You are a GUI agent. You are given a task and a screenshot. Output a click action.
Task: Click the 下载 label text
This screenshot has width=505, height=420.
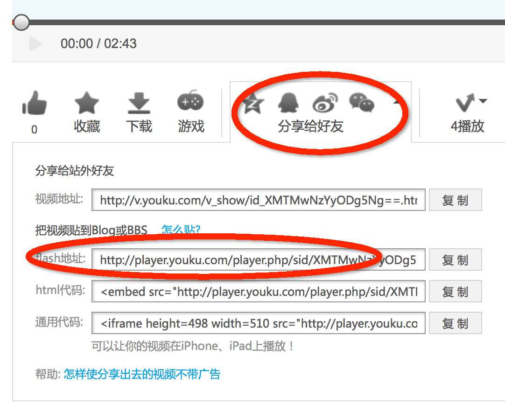[x=139, y=126]
